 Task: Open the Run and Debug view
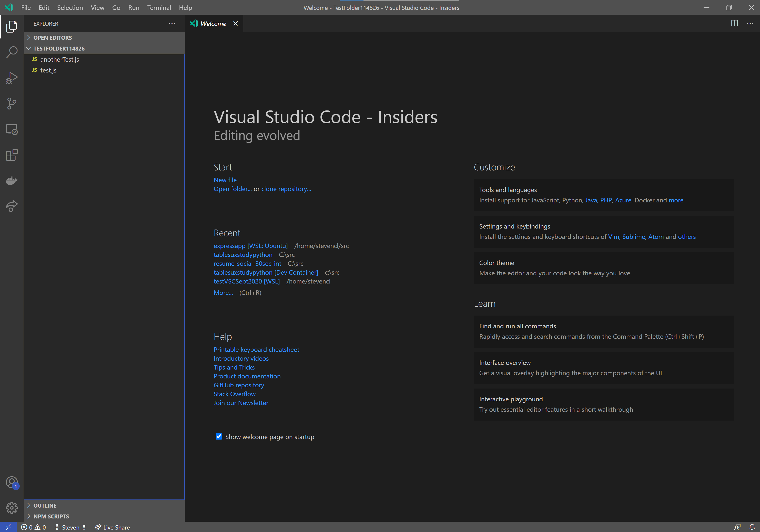point(12,78)
